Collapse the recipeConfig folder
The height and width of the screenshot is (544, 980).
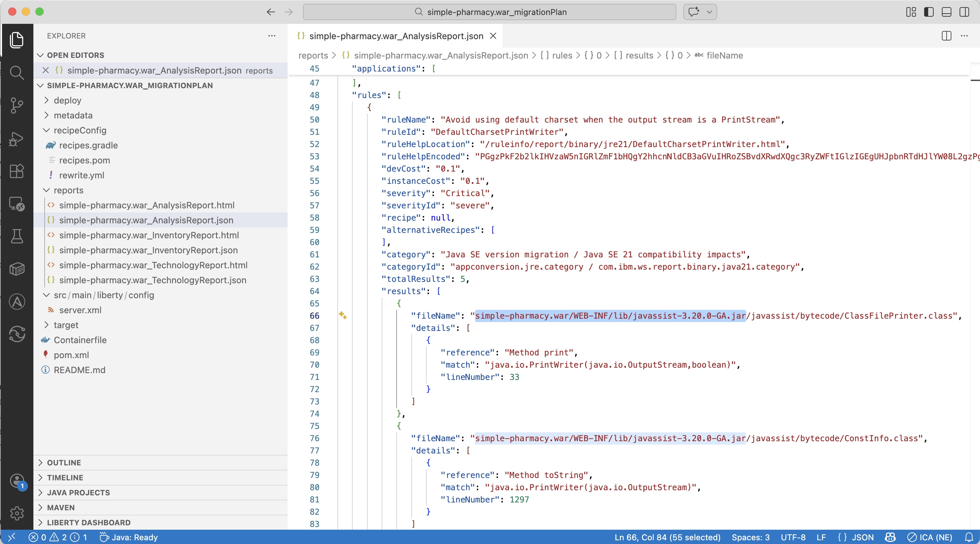(80, 130)
